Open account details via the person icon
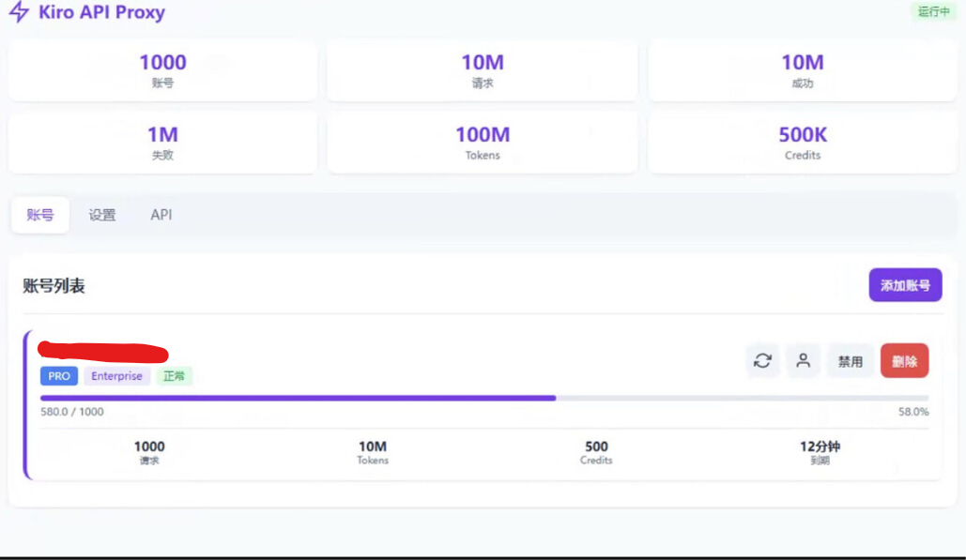Viewport: 966px width, 560px height. [x=803, y=360]
